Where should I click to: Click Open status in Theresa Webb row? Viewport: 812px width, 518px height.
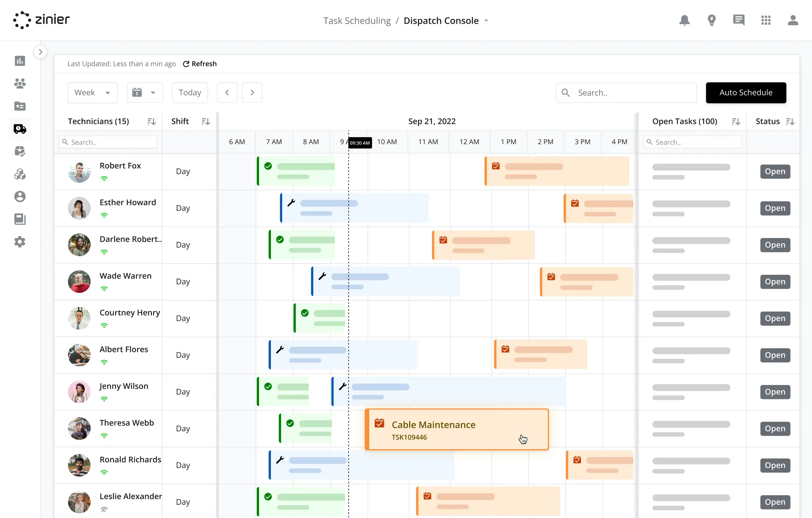[775, 429]
